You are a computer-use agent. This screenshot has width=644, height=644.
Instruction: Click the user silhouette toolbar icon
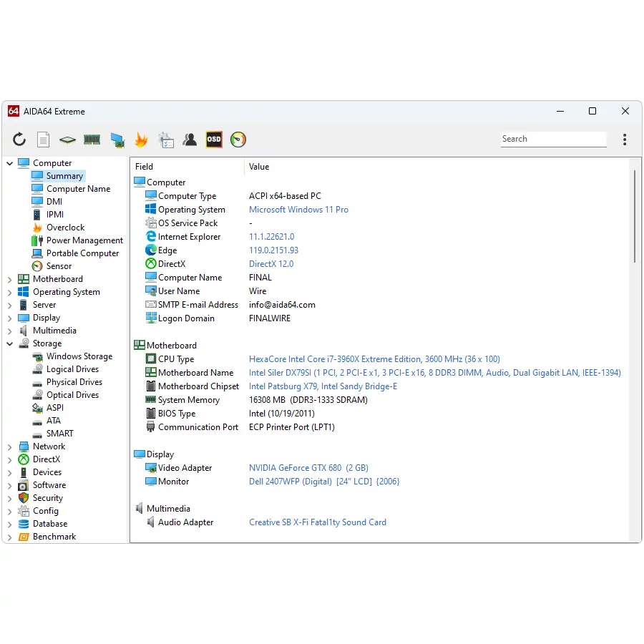pos(190,140)
